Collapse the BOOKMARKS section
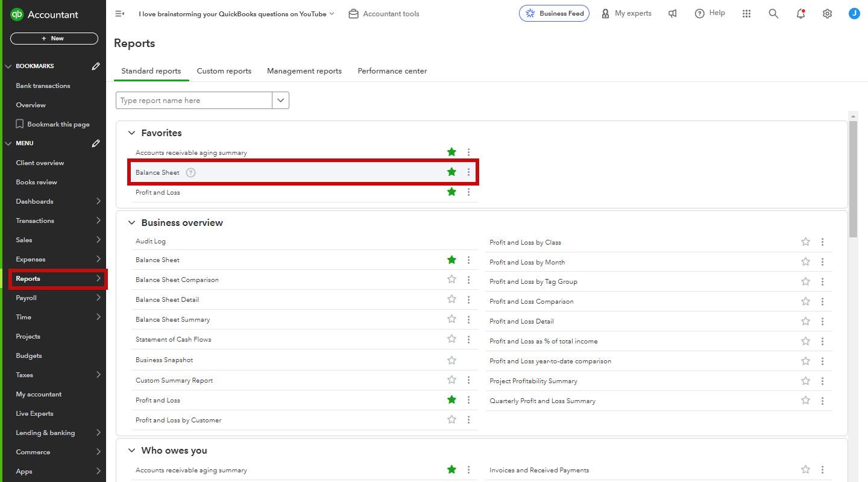Screen dimensions: 868x482 click(8, 66)
